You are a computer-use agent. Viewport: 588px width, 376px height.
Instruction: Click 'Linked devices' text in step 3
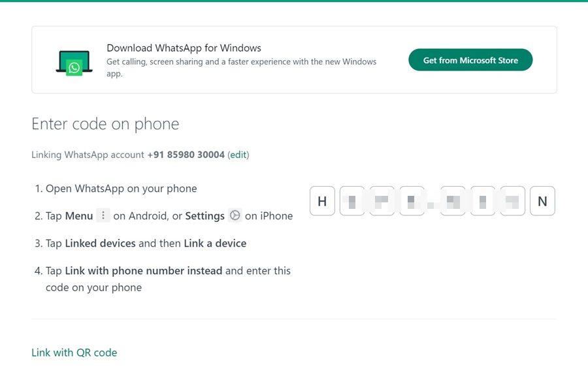tap(100, 243)
